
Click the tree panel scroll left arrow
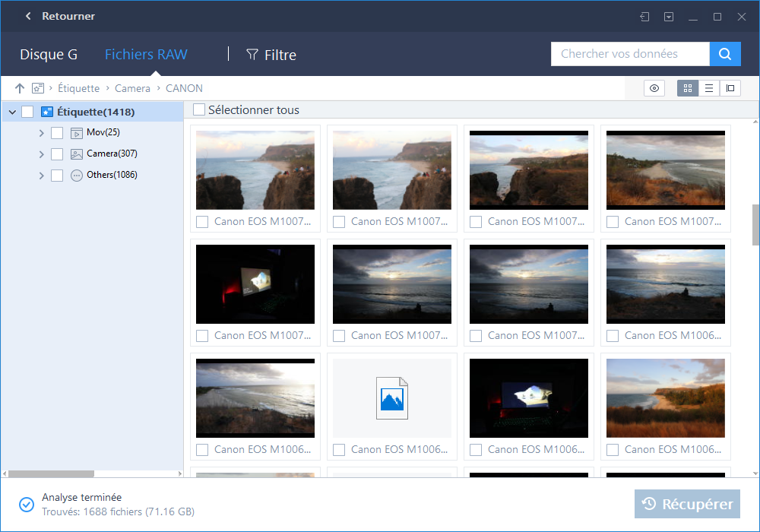(5, 473)
